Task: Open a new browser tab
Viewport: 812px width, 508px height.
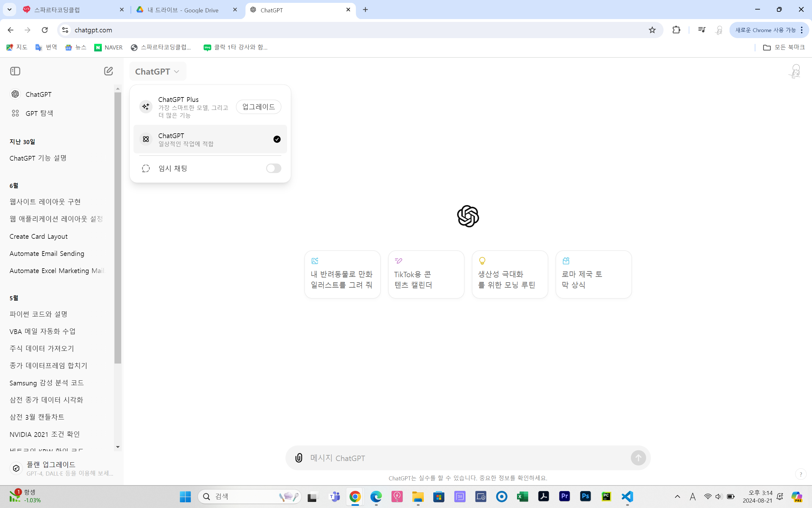Action: coord(365,10)
